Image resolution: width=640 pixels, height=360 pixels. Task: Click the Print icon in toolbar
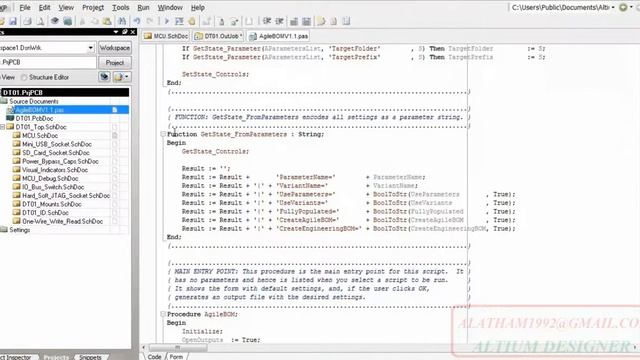[x=27, y=21]
